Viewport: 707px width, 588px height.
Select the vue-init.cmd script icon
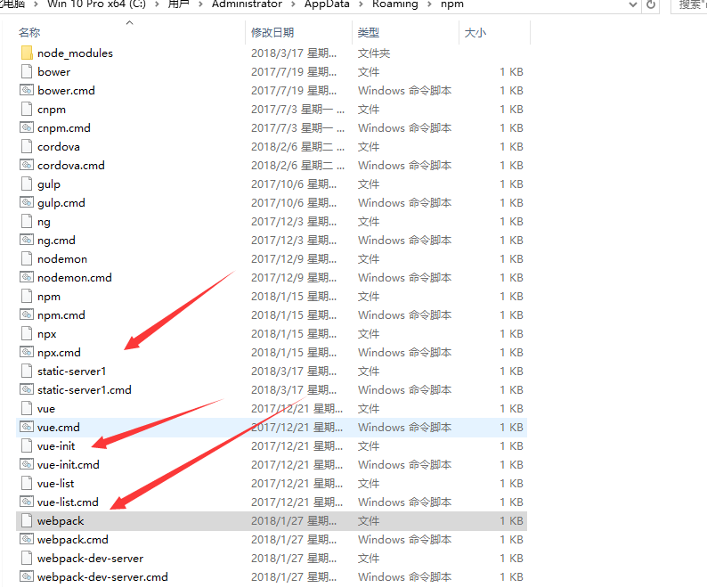27,465
